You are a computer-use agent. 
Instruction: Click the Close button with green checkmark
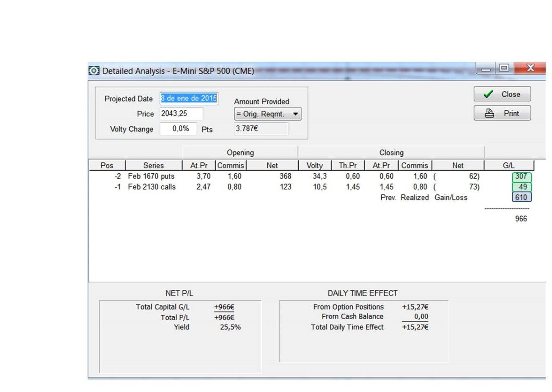[502, 94]
